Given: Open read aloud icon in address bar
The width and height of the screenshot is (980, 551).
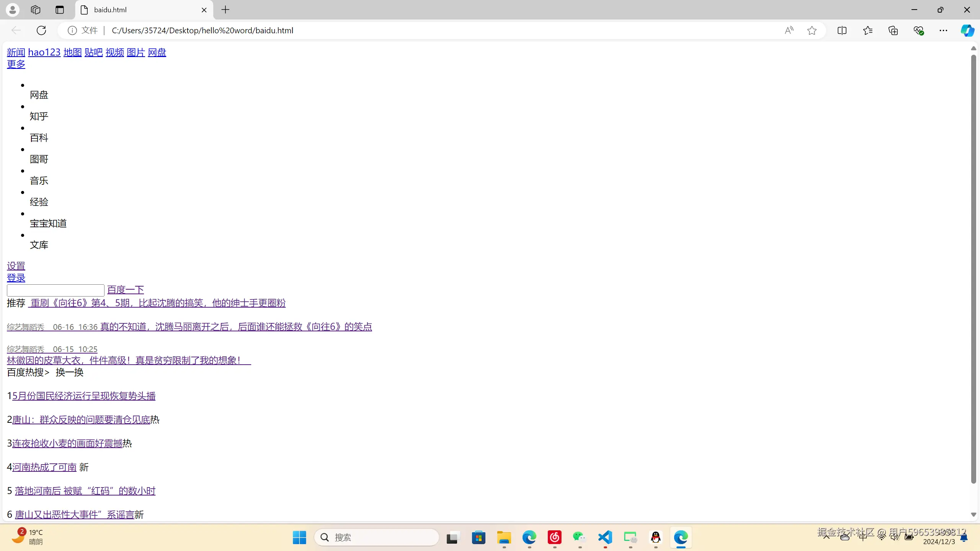Looking at the screenshot, I should [x=789, y=30].
